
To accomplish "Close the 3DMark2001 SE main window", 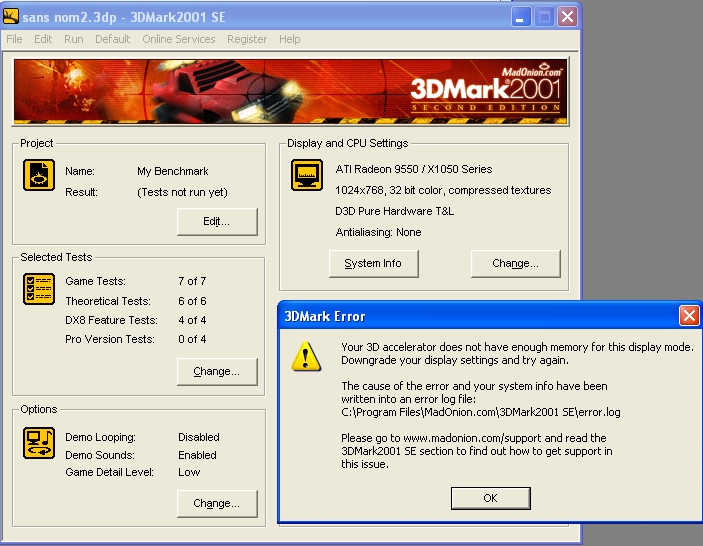I will [x=567, y=17].
